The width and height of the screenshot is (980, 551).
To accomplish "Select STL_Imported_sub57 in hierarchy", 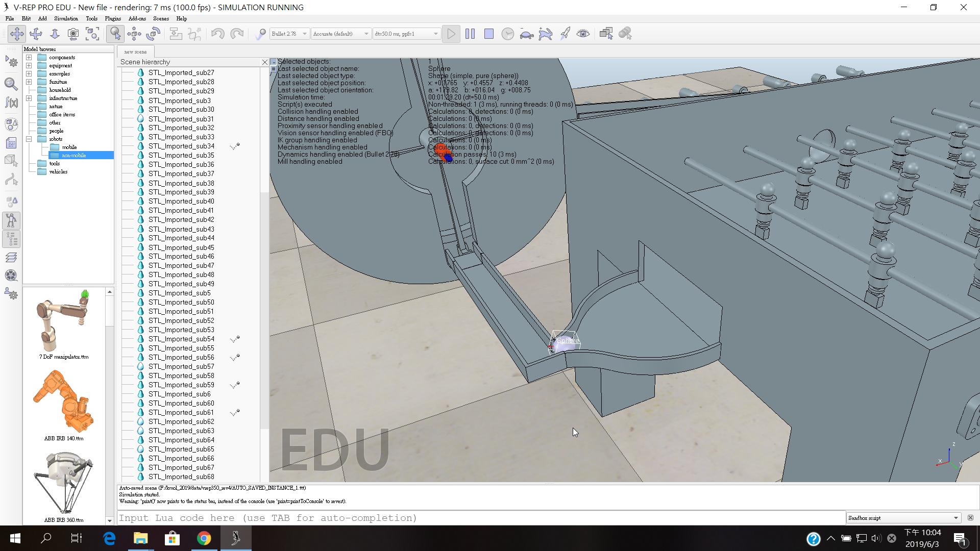I will click(181, 366).
